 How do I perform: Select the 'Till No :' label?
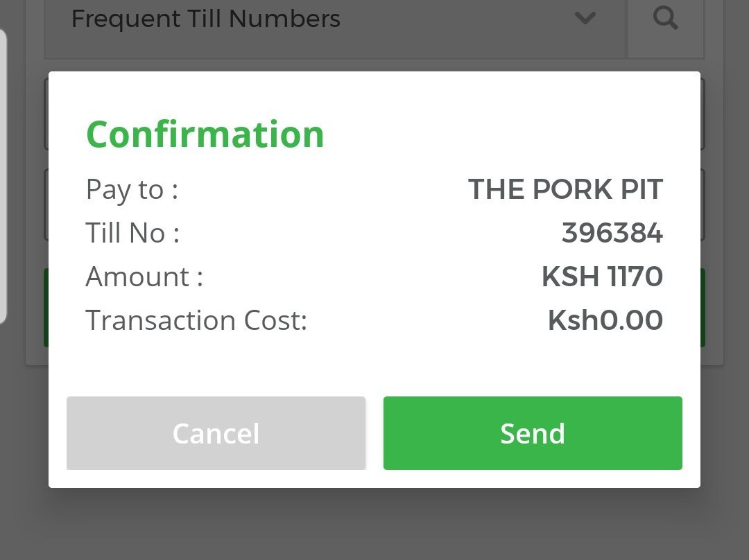[x=132, y=233]
